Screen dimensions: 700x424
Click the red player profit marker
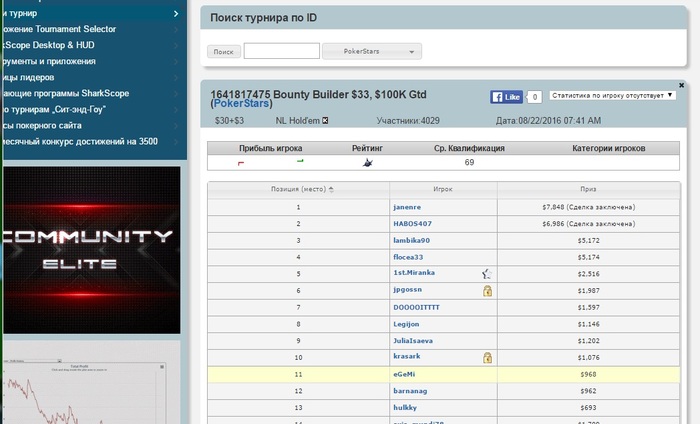point(241,164)
